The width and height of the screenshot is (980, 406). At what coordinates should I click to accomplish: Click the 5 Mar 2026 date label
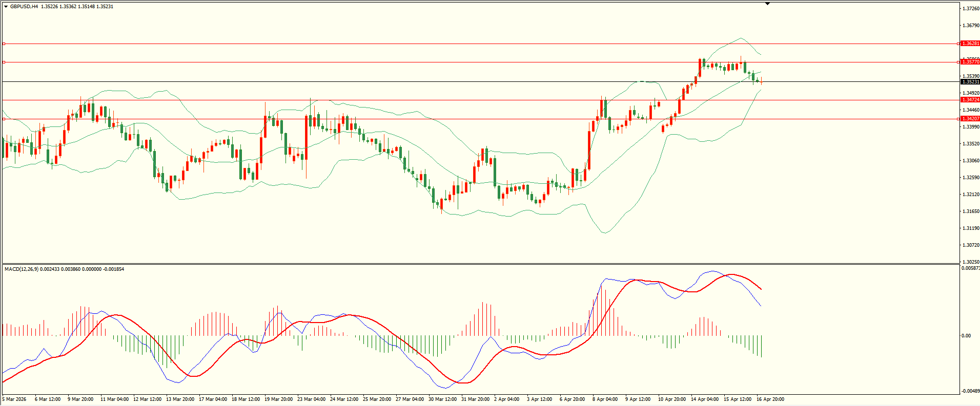[14, 399]
